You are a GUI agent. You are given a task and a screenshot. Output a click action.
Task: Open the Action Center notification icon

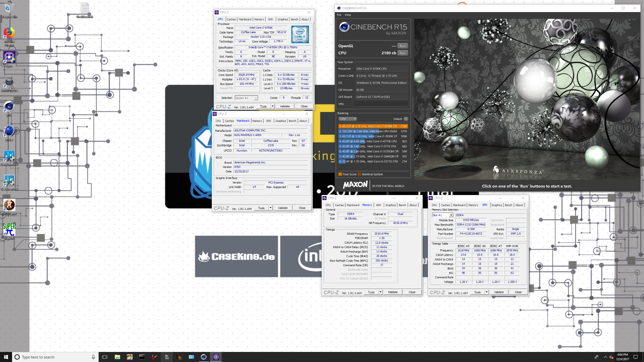pos(636,357)
